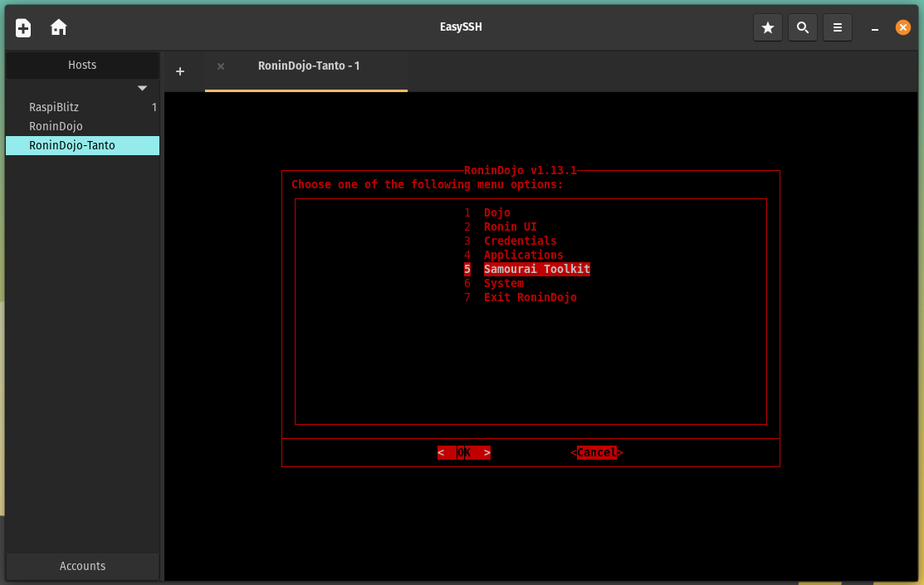Switch to the RoninDojo-Tanto - 1 tab
Screen dimensions: 924x585
pyautogui.click(x=306, y=71)
